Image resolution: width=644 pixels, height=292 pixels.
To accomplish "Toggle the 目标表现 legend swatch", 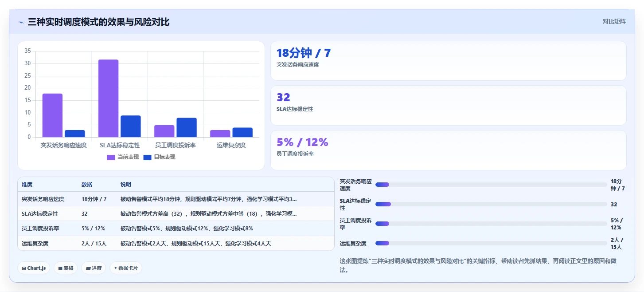I will (148, 157).
